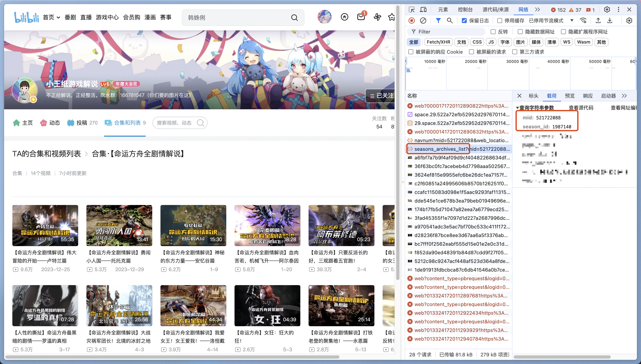Check the 反转 filter checkbox

click(x=493, y=32)
